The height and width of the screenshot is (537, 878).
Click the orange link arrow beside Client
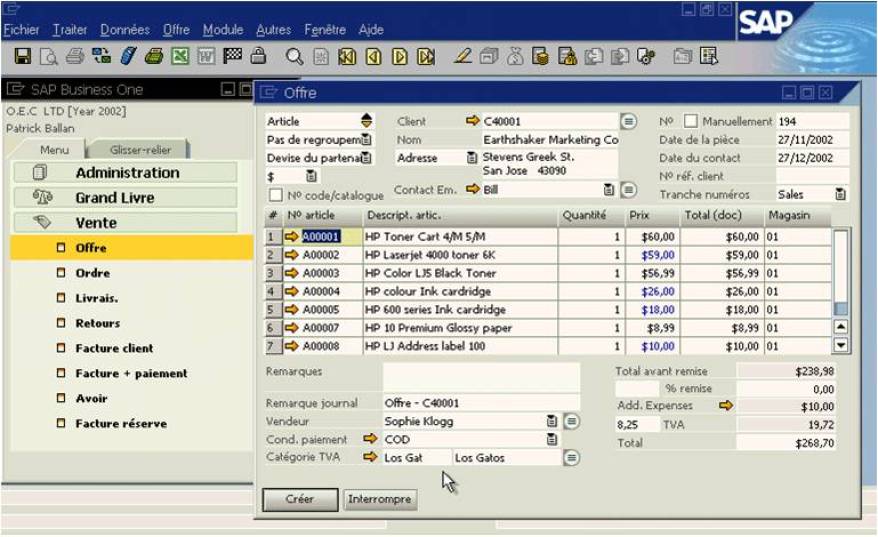coord(473,120)
